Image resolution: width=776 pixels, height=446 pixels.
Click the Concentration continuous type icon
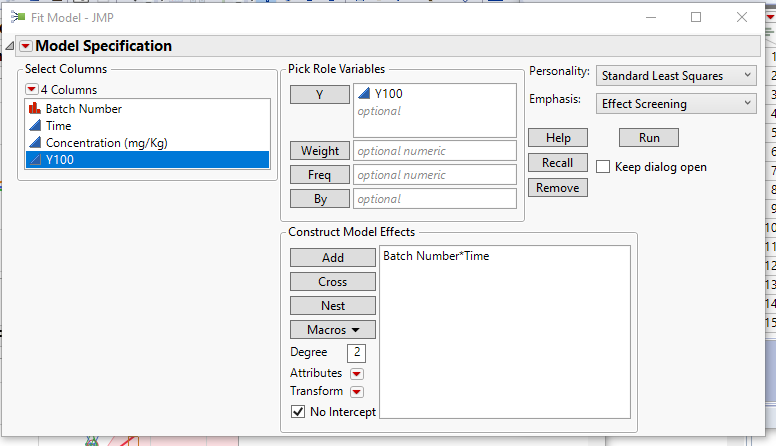(x=35, y=143)
